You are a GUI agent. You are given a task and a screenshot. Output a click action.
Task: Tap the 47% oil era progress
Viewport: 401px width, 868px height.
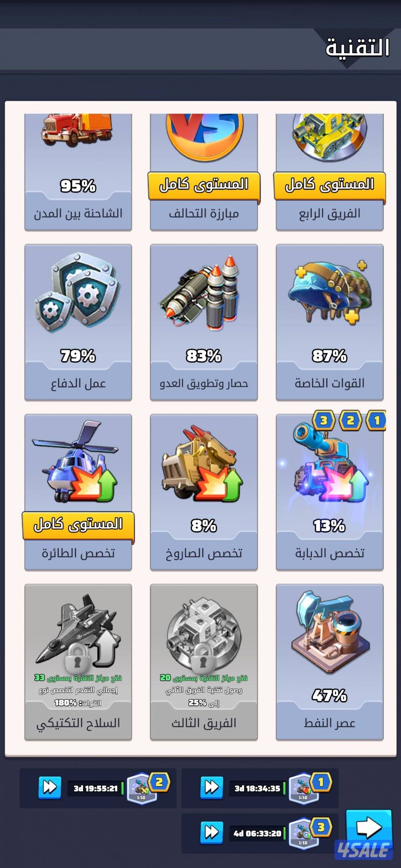pos(329,695)
